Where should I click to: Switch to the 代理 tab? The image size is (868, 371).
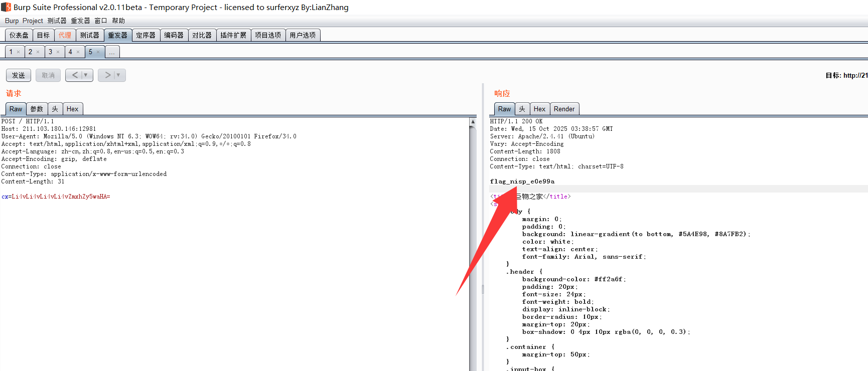(65, 35)
